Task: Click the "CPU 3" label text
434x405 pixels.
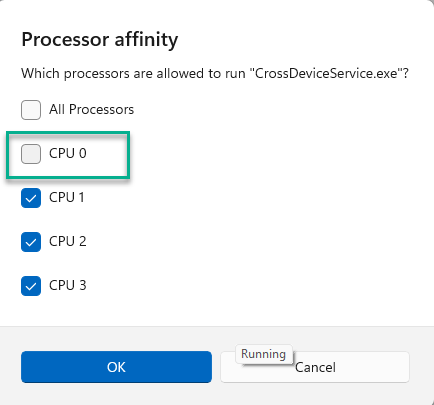Action: pos(68,285)
